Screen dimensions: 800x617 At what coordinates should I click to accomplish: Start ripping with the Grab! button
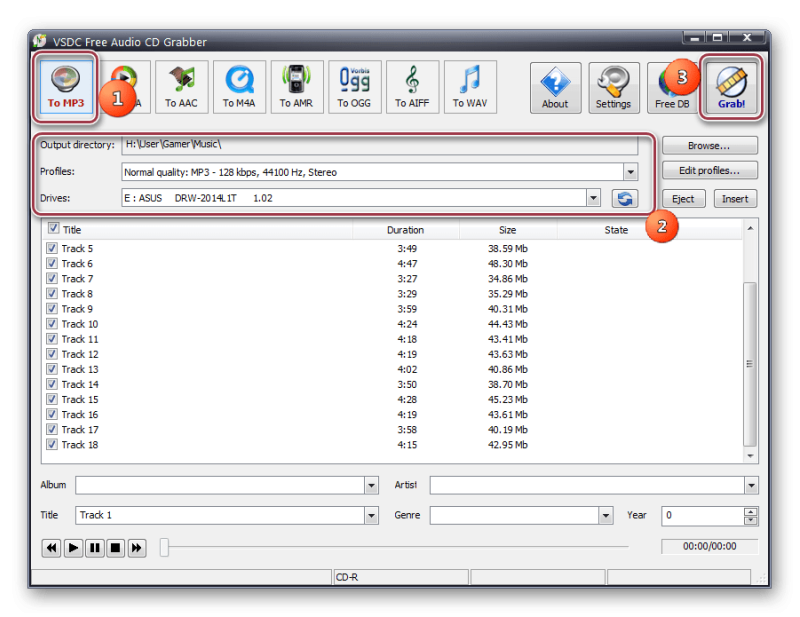732,88
